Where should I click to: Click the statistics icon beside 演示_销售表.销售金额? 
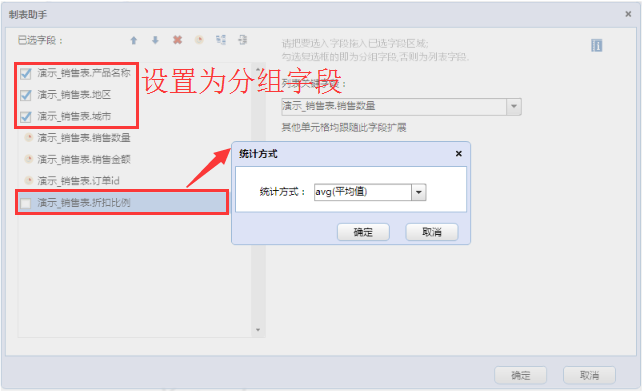(29, 159)
